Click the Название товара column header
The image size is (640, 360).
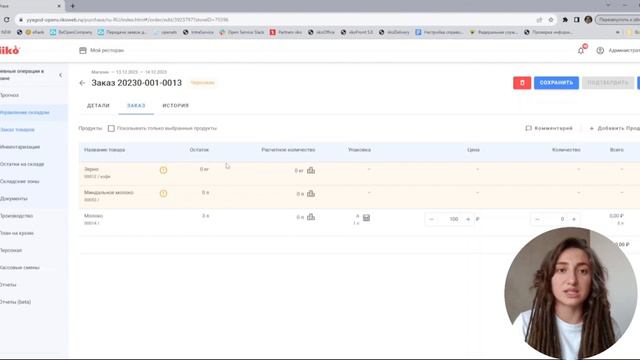point(104,150)
